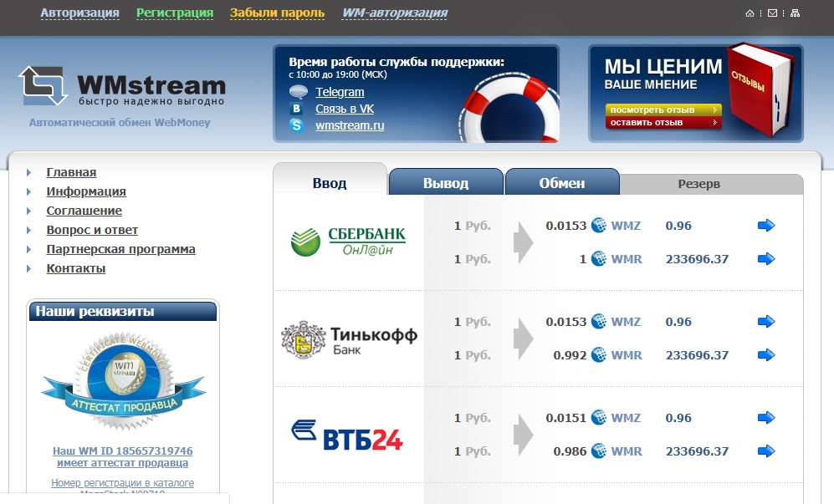The width and height of the screenshot is (834, 504).
Task: Click blue arrow for VTB24 WMR row
Action: coord(766,451)
